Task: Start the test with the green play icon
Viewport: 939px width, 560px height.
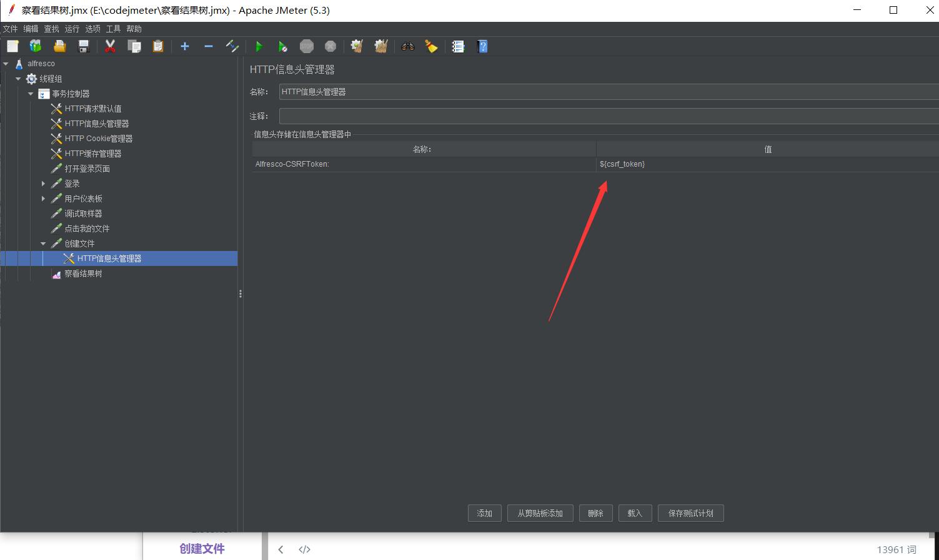Action: 259,46
